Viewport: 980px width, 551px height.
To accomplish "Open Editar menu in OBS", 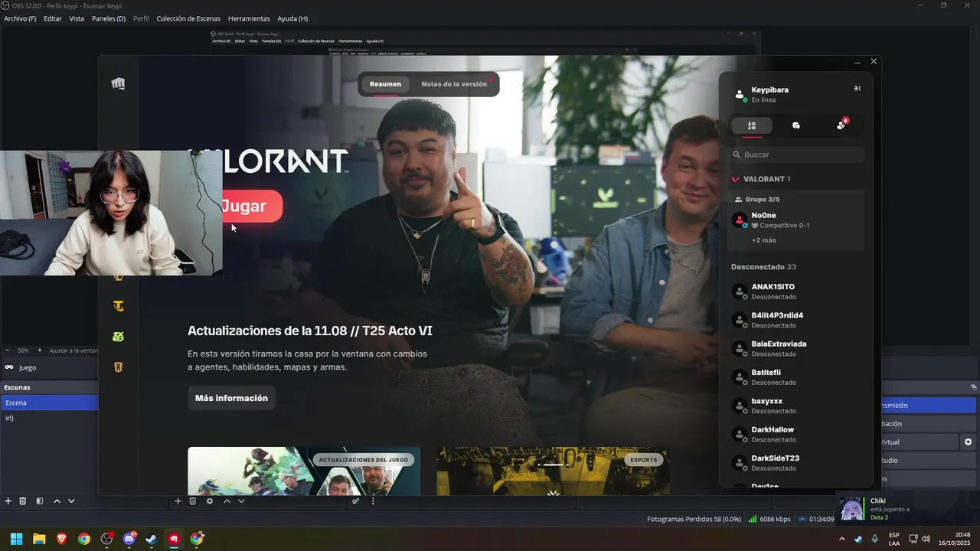I will [53, 18].
